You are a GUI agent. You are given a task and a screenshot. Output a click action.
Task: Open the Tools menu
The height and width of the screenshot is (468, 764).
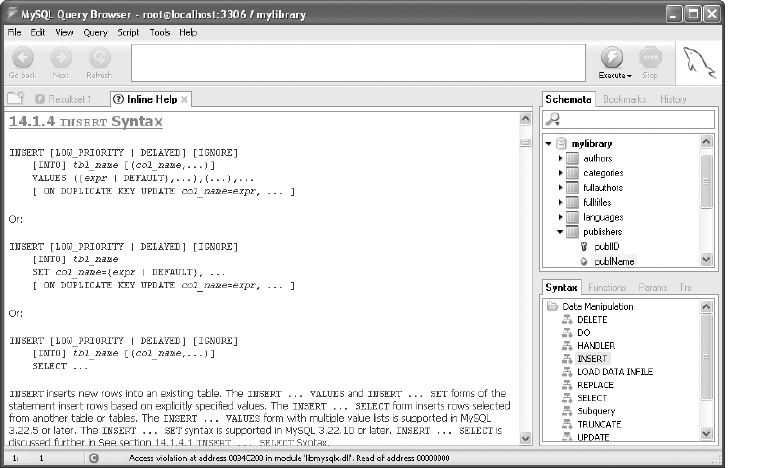160,33
